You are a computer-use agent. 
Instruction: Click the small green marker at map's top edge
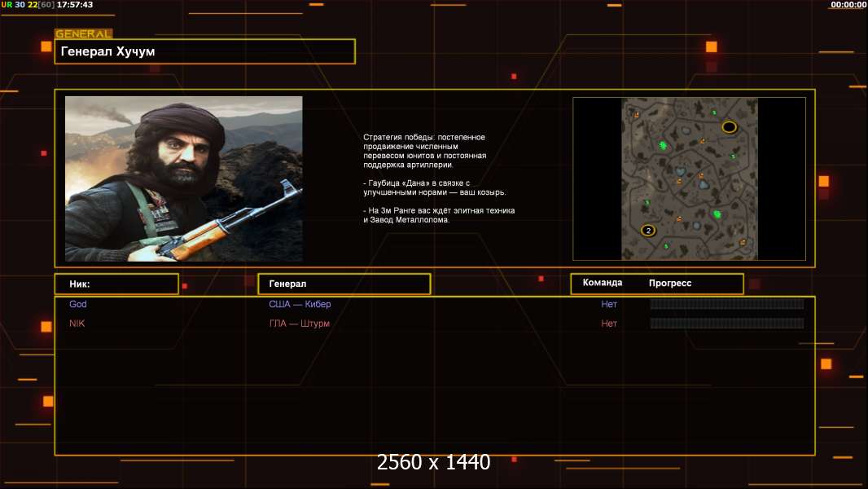[x=714, y=112]
